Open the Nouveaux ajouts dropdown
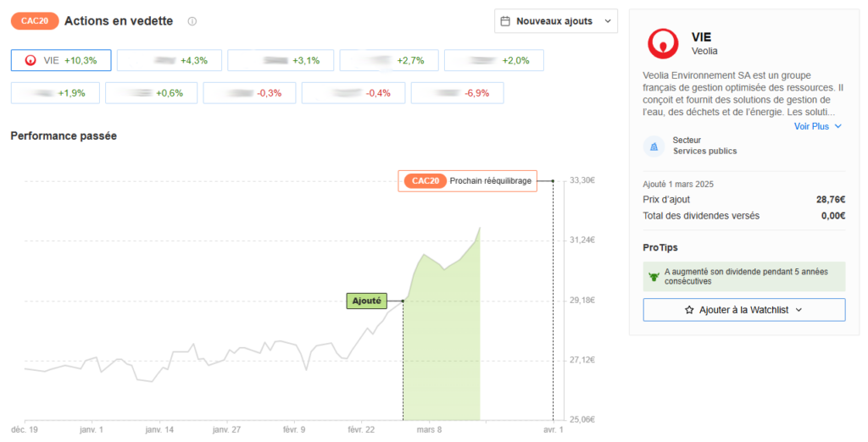Viewport: 868px width, 442px height. point(556,21)
